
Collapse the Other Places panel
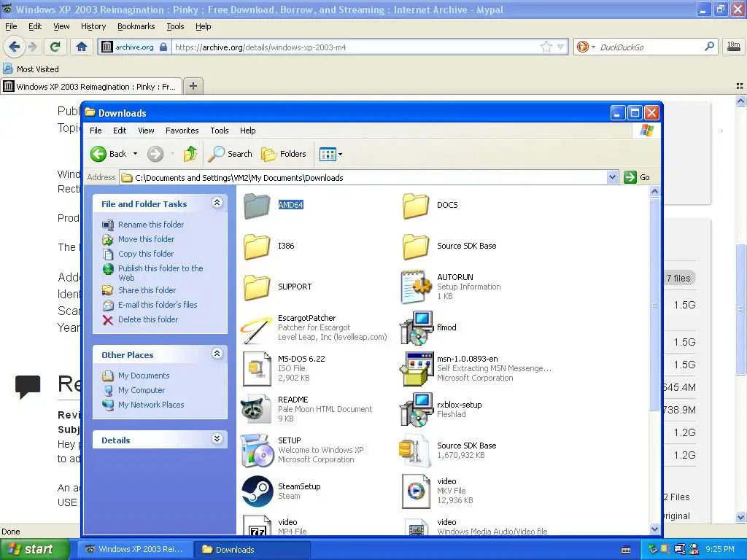tap(217, 354)
